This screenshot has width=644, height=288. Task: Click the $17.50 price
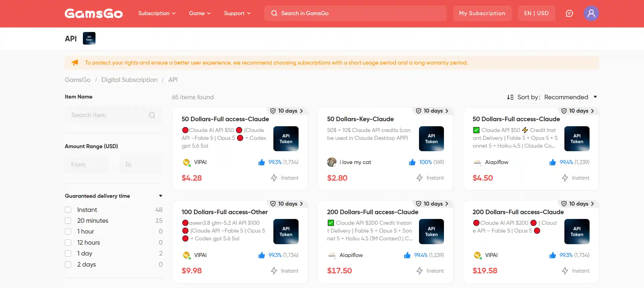pyautogui.click(x=339, y=271)
